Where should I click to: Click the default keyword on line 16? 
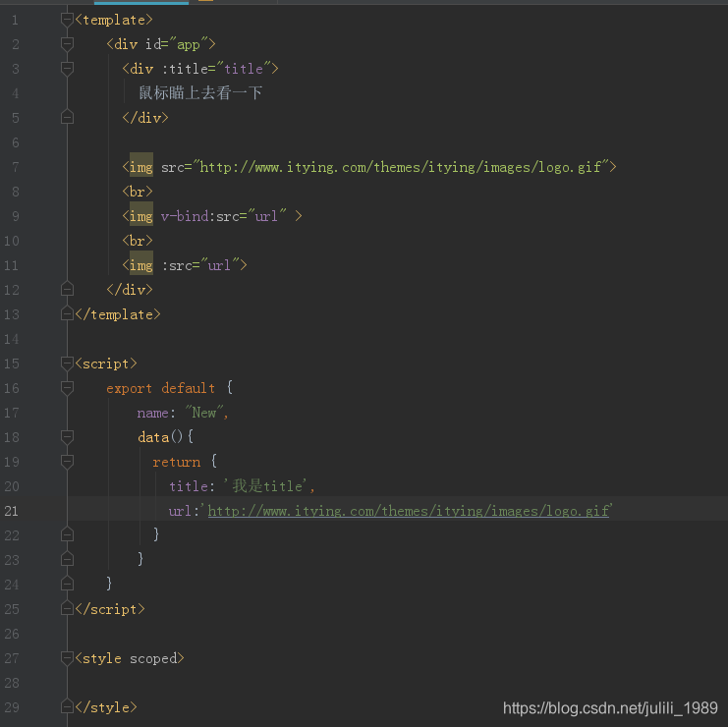(188, 388)
